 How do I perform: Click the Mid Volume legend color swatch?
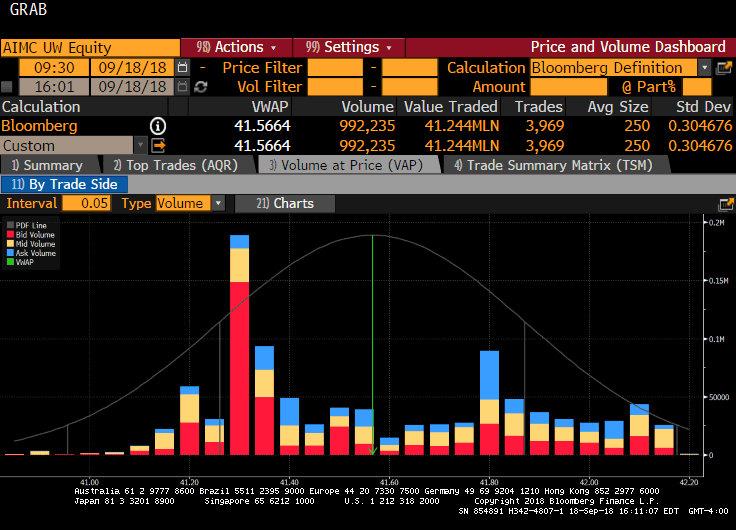[x=10, y=244]
